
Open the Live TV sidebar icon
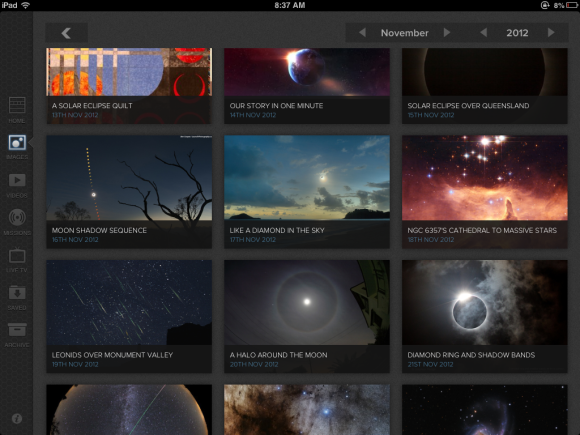click(x=17, y=255)
